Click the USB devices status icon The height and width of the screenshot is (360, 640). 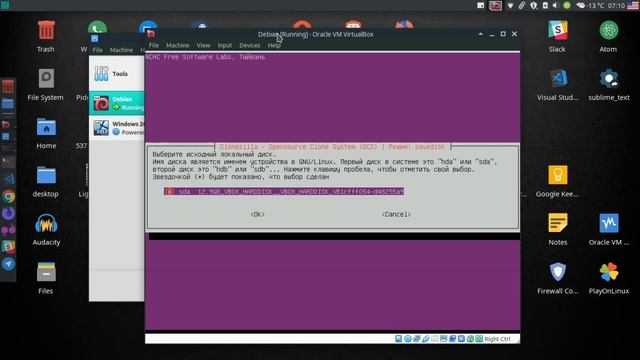coord(426,339)
